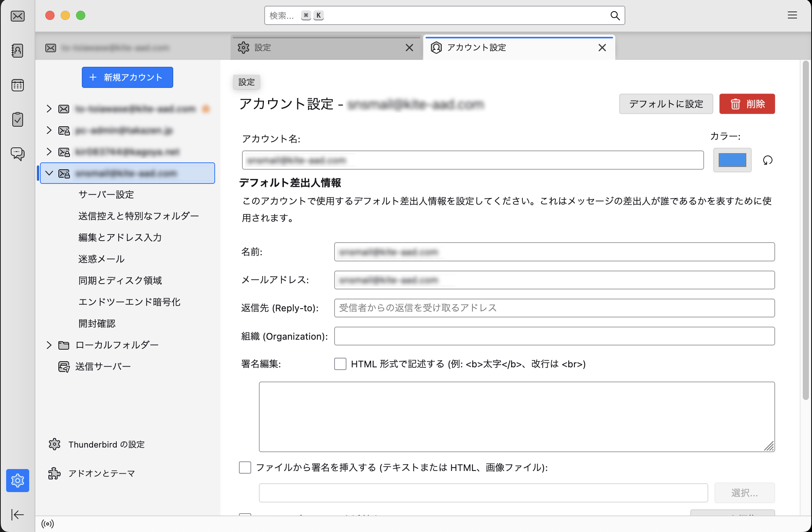Open the Calendar space icon
This screenshot has height=532, width=812.
(18, 85)
